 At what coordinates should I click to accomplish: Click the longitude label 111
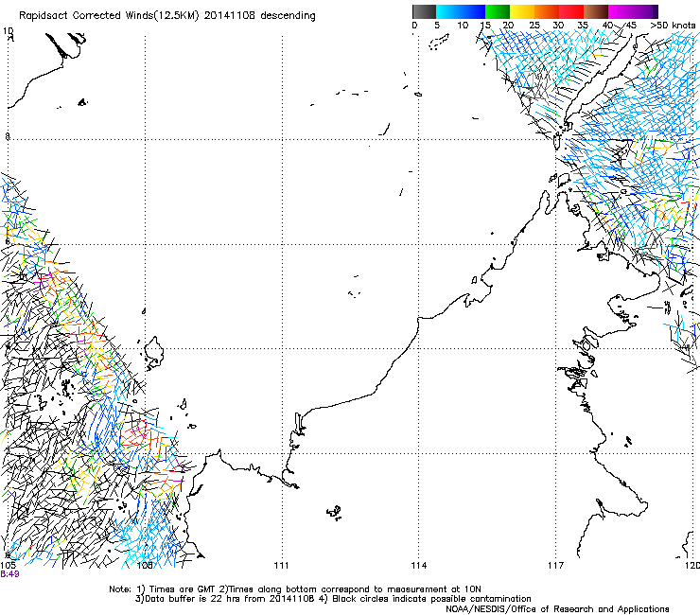[281, 566]
